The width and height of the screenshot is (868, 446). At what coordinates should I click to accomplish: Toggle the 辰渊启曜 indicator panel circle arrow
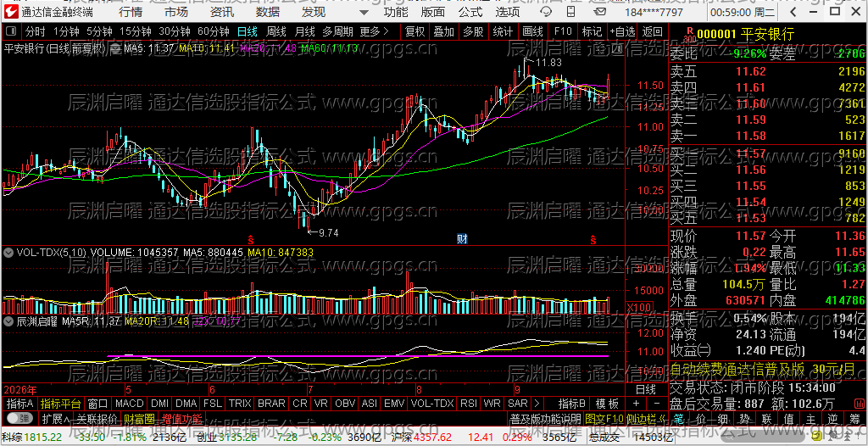pos(8,321)
